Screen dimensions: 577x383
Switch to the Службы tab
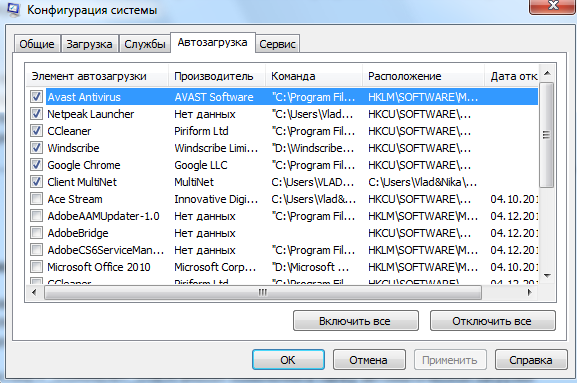tap(145, 44)
